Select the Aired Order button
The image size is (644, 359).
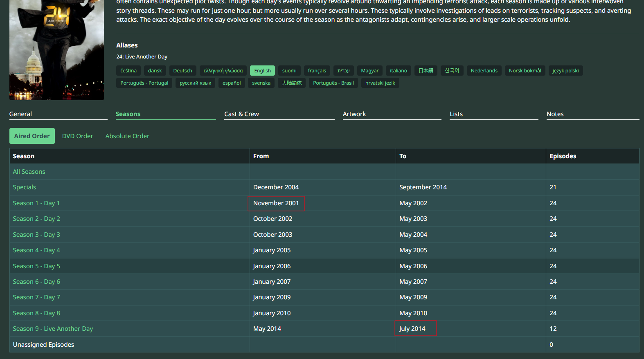pyautogui.click(x=32, y=136)
